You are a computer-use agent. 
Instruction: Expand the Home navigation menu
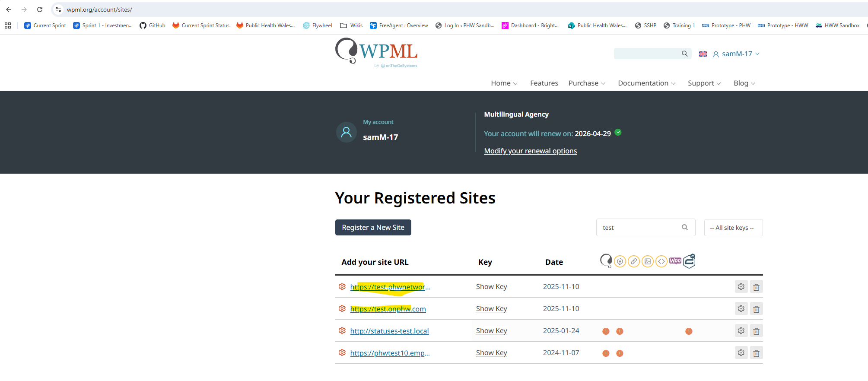pos(504,83)
